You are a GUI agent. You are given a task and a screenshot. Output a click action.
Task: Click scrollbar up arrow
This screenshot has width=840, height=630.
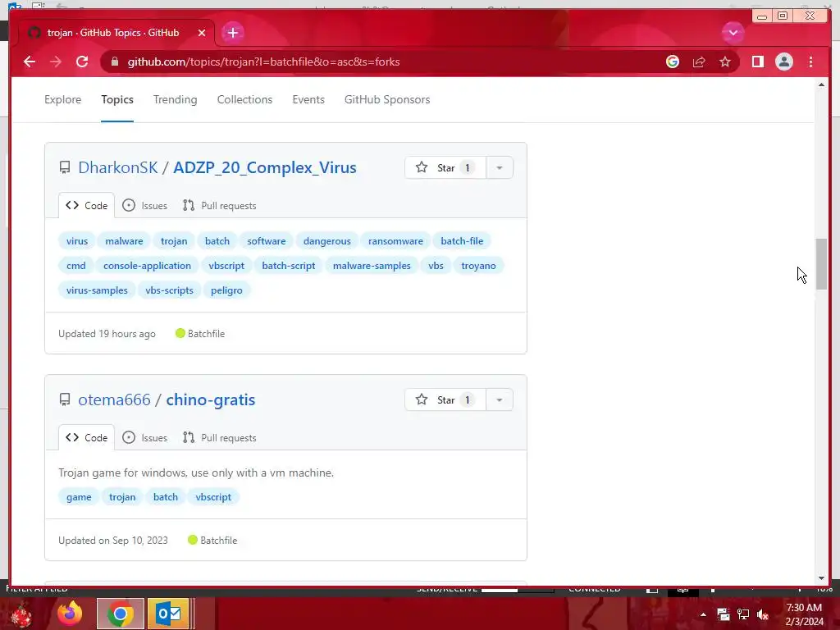point(821,84)
